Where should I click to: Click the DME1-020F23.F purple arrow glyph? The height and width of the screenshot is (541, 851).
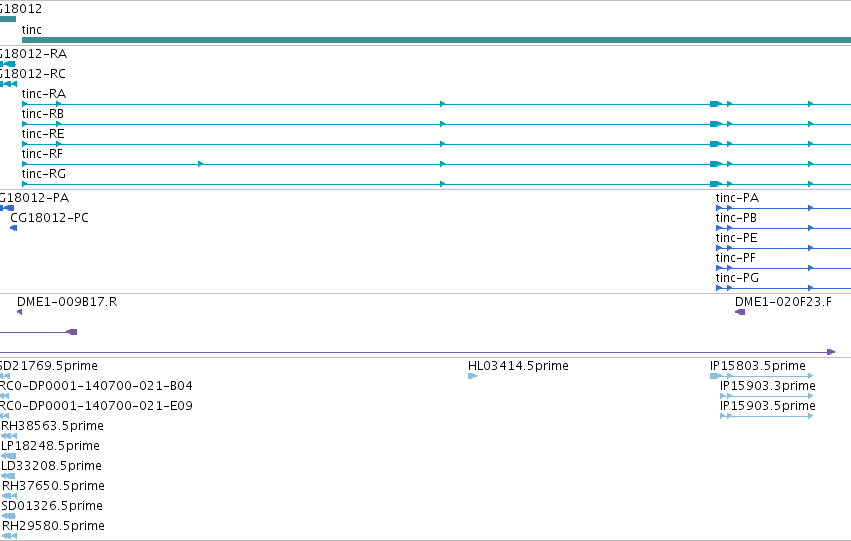tap(740, 312)
